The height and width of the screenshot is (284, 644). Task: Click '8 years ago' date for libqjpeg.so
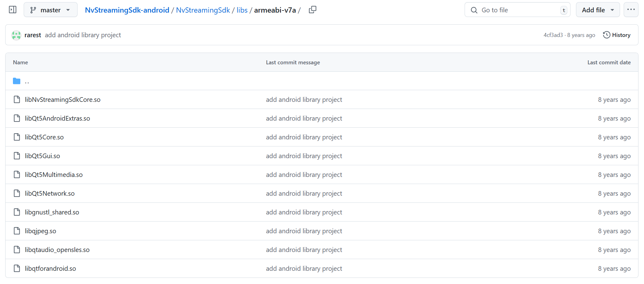(614, 231)
